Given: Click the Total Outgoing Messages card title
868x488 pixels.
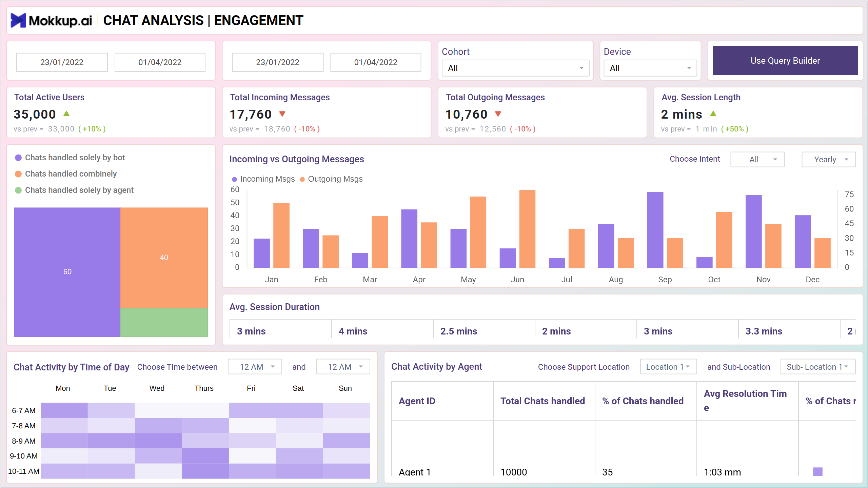Looking at the screenshot, I should (x=495, y=97).
